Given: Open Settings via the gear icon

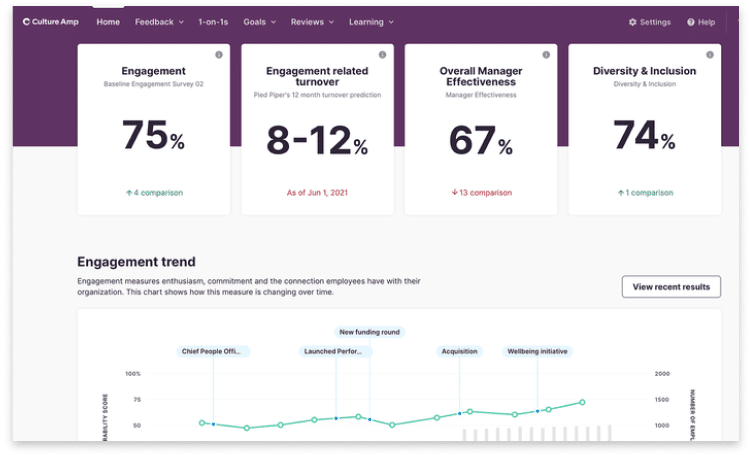Looking at the screenshot, I should (632, 22).
